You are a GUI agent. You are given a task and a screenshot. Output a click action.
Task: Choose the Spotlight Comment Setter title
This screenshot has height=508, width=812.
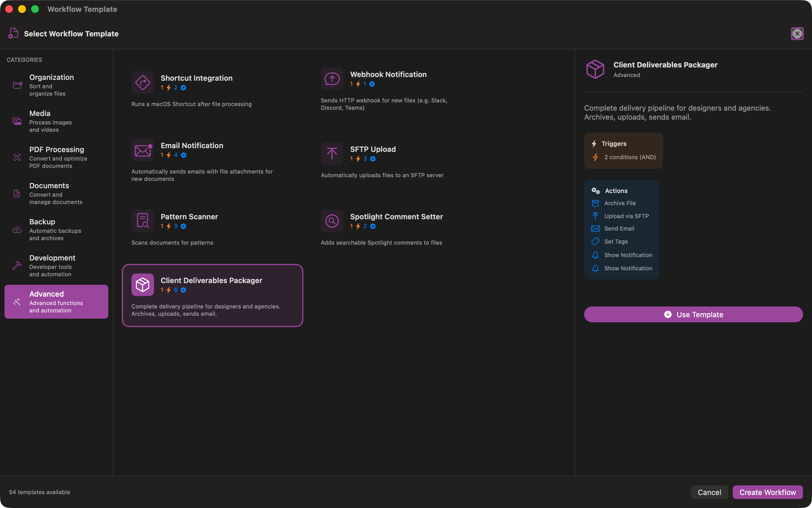pos(397,217)
